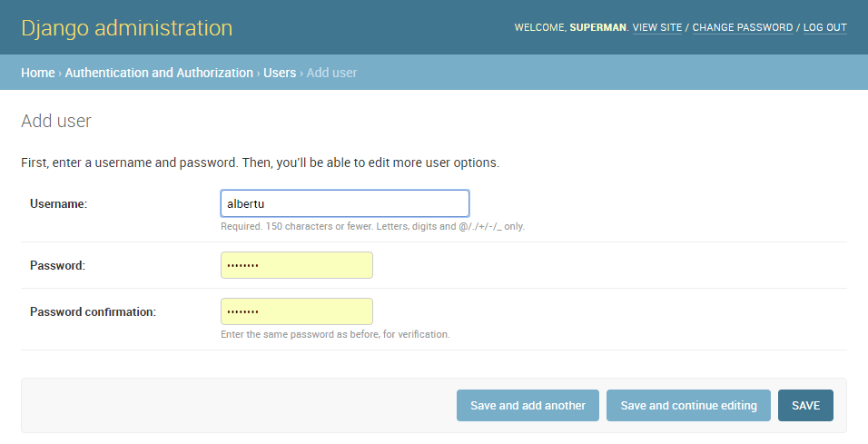Viewport: 868px width, 444px height.
Task: Click the SUPERMAN username in welcome text
Action: point(597,28)
